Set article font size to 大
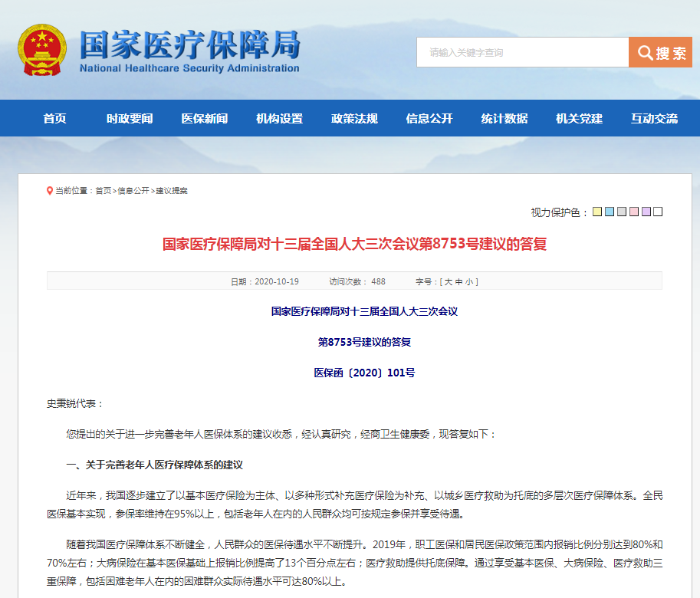The height and width of the screenshot is (598, 700). (x=447, y=281)
